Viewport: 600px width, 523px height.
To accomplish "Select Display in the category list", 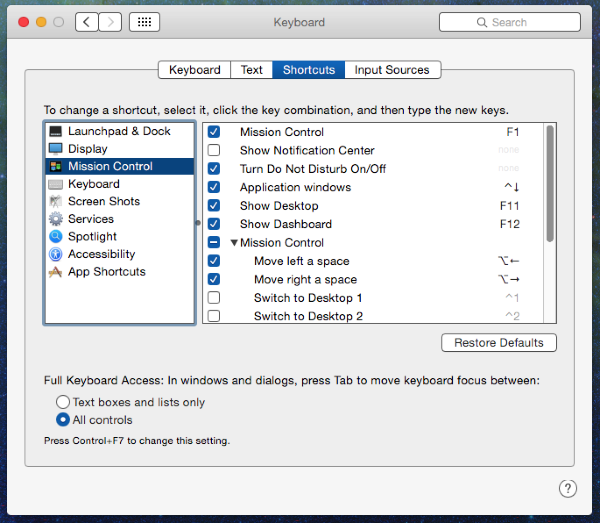I will (120, 149).
